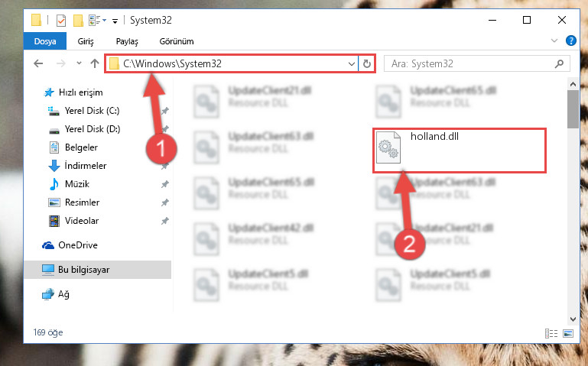Screen dimensions: 588x366
Task: Expand the address bar history dropdown
Action: [x=352, y=64]
